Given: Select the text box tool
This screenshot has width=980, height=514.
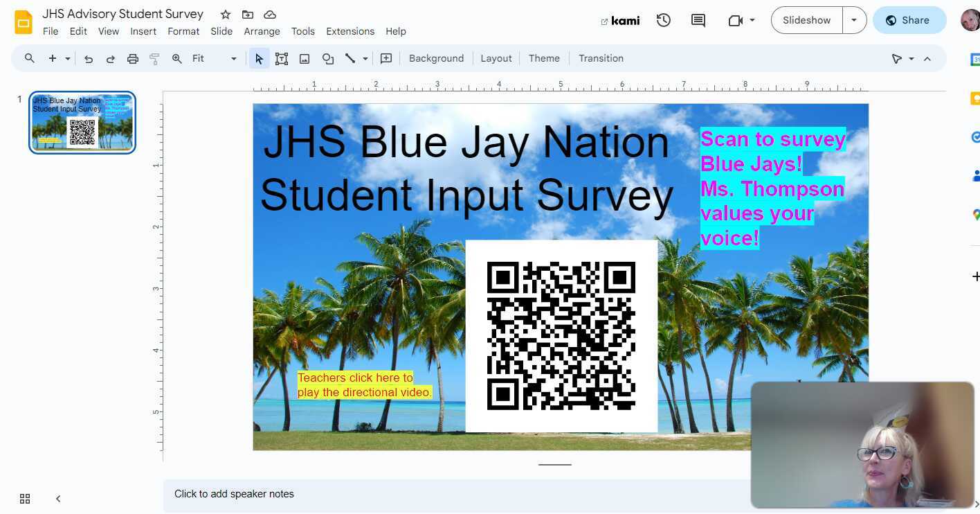Looking at the screenshot, I should 282,58.
